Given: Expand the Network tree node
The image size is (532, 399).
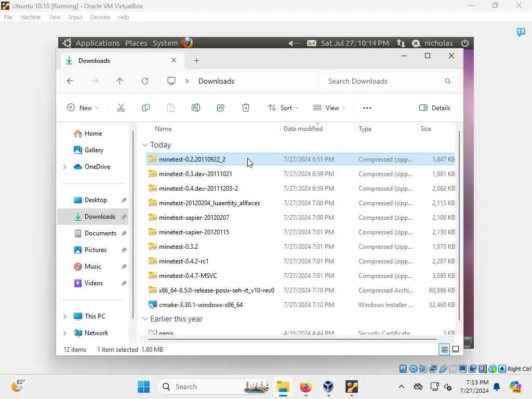Looking at the screenshot, I should (x=64, y=333).
